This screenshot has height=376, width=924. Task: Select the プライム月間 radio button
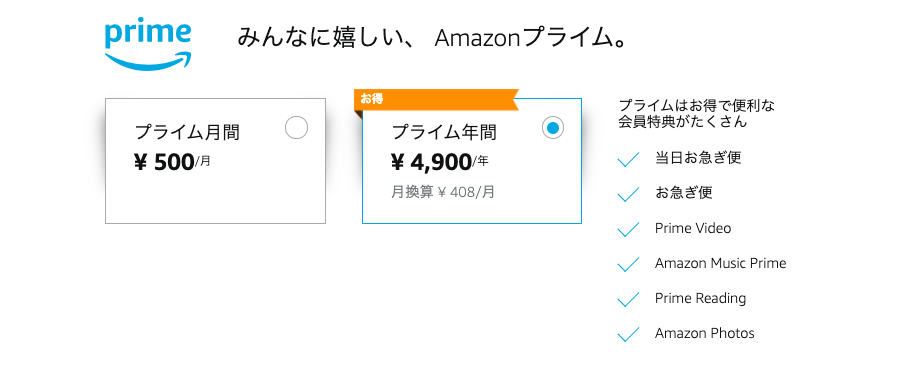296,128
